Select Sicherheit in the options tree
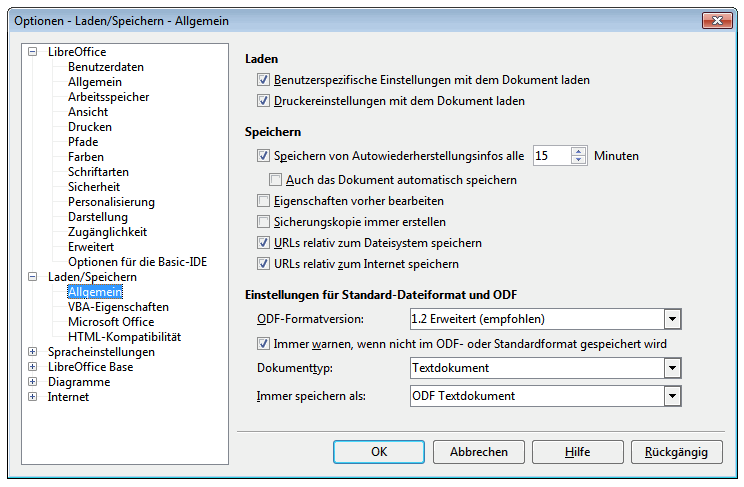Viewport: 744px width, 487px height. pyautogui.click(x=94, y=187)
